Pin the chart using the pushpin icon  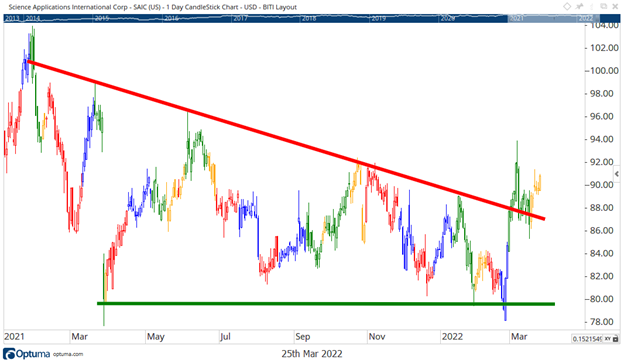pos(580,6)
